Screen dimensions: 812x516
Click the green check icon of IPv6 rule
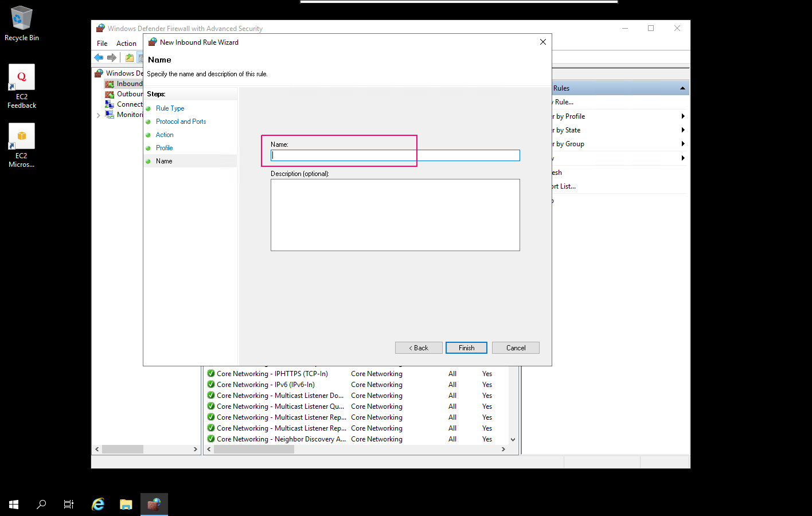click(x=211, y=385)
